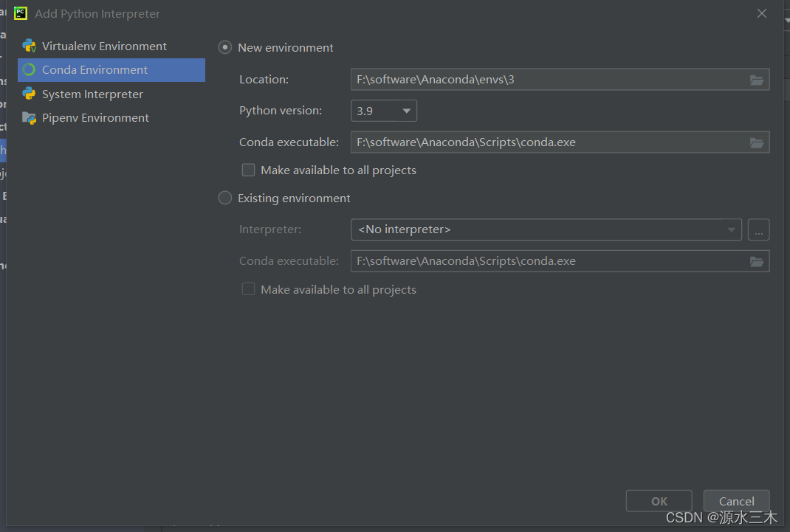Click the Python version: label

pyautogui.click(x=281, y=111)
